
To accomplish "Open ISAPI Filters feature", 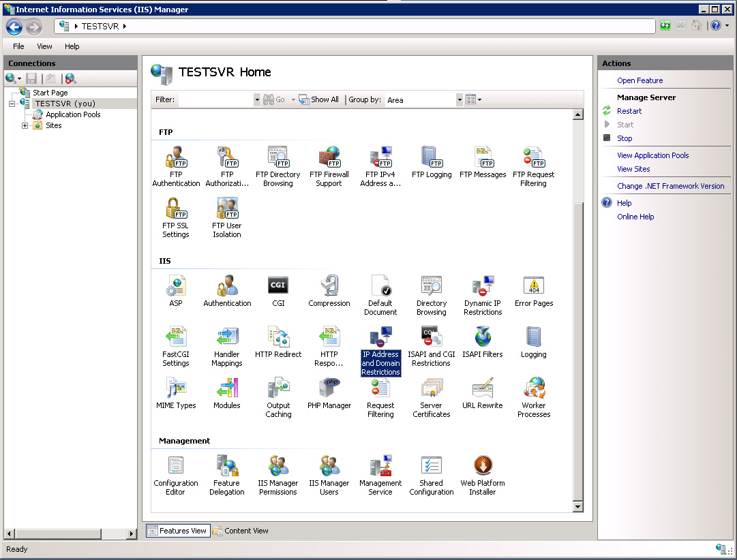I will (x=483, y=342).
